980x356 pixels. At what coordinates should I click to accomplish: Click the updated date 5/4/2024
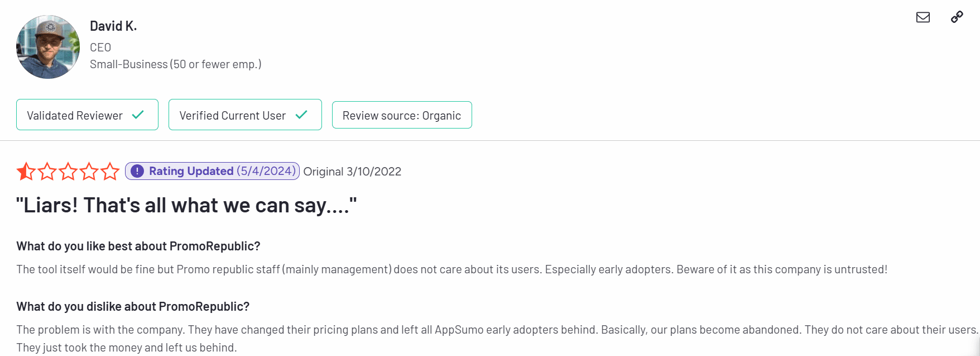[x=265, y=171]
